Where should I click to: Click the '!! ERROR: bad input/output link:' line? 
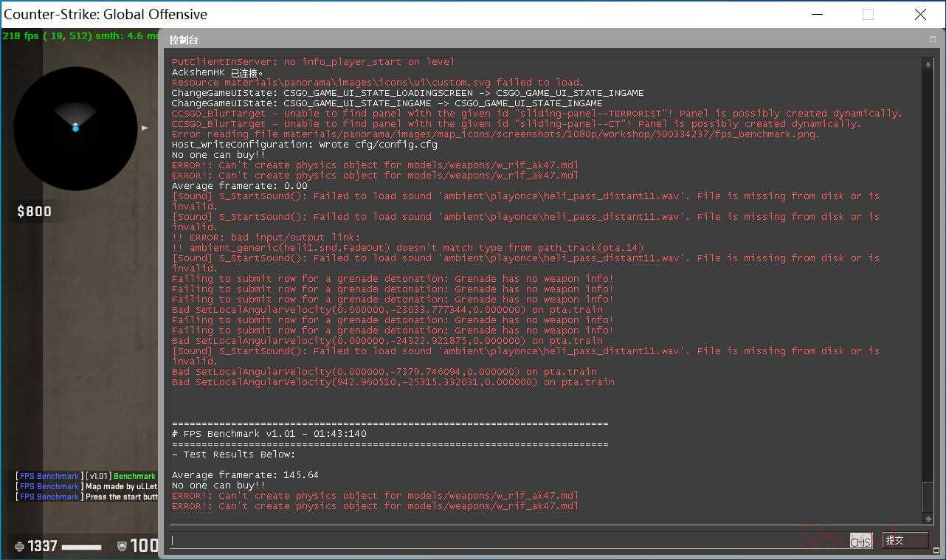266,238
